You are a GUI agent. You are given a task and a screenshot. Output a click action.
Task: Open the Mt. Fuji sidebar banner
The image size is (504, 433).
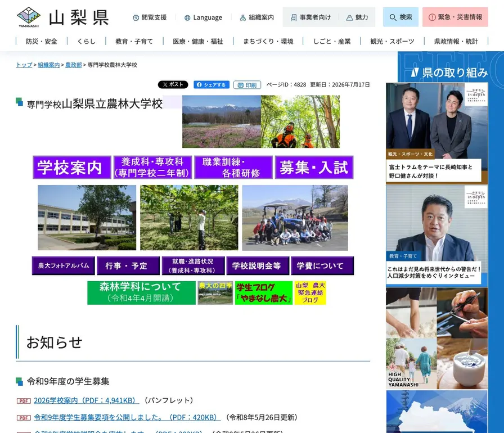[x=437, y=412]
